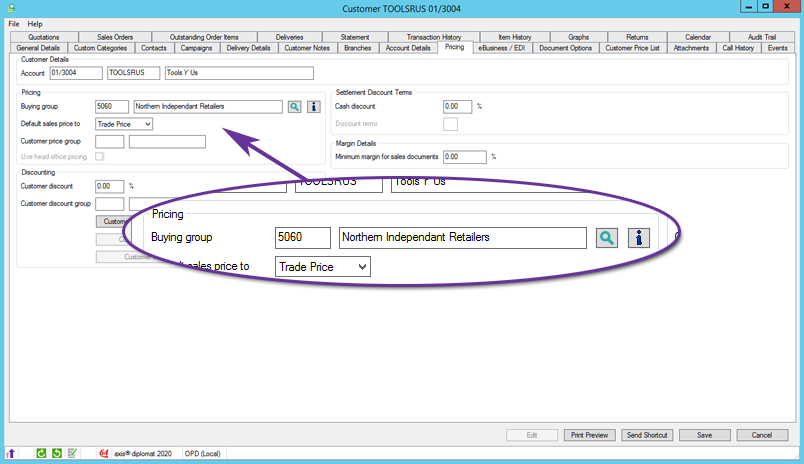Click the Send Shortcut button
The width and height of the screenshot is (804, 464).
click(647, 435)
